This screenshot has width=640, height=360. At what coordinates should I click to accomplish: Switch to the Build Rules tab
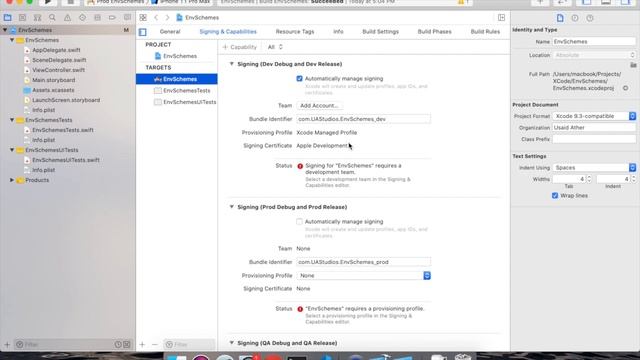coord(485,31)
